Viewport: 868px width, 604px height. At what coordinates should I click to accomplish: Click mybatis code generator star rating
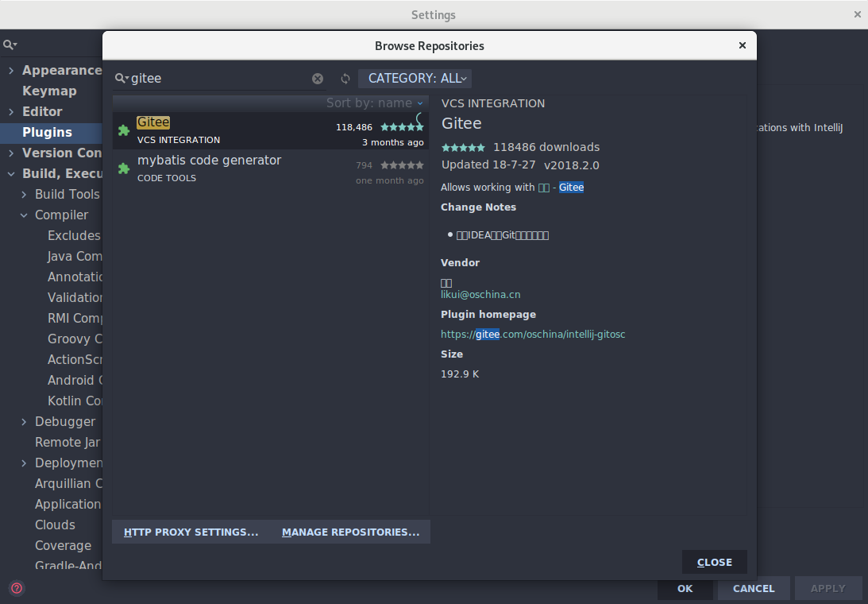click(x=402, y=165)
